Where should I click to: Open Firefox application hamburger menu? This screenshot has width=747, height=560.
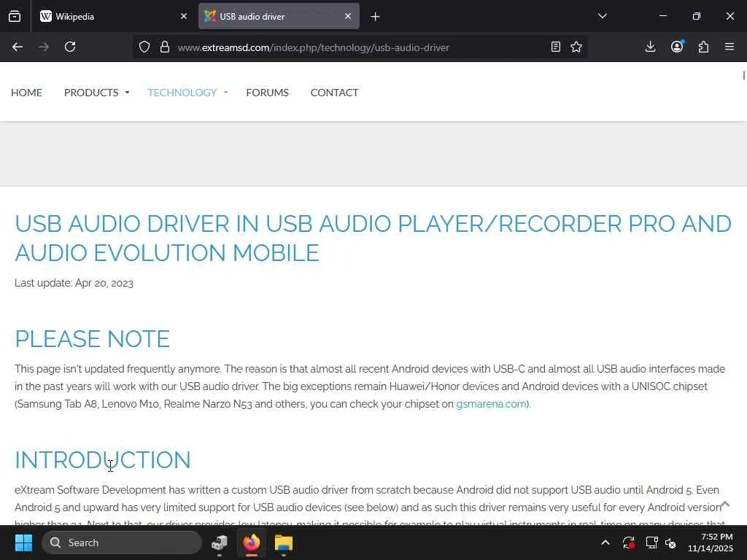[x=729, y=47]
